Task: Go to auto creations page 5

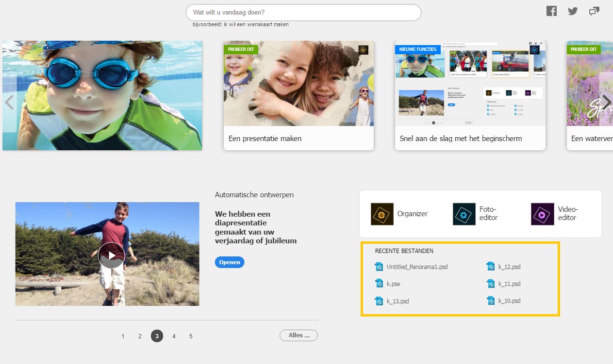Action: [x=191, y=336]
